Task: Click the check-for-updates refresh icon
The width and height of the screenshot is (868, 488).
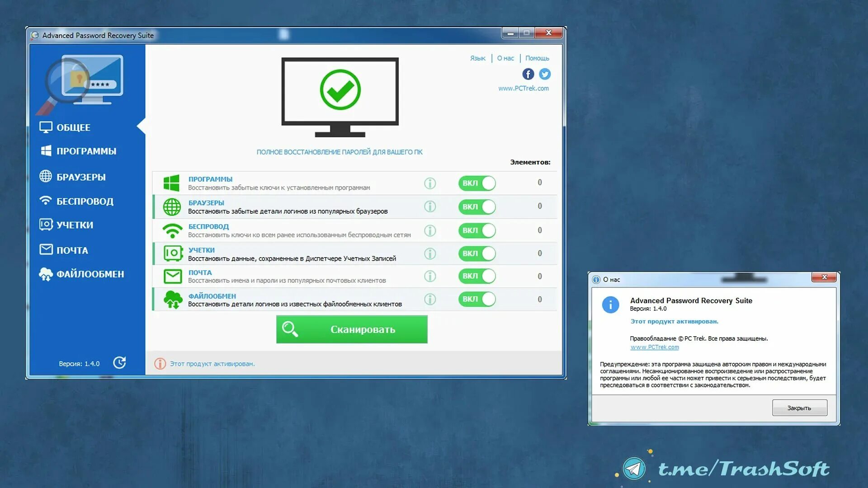Action: (119, 362)
